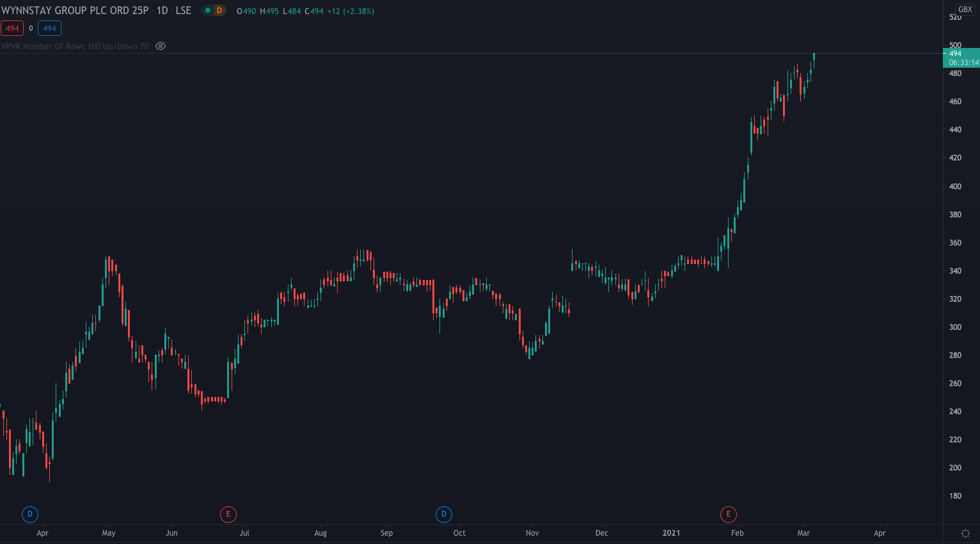Select the VPVR indicator legend text
The height and width of the screenshot is (544, 980).
75,46
